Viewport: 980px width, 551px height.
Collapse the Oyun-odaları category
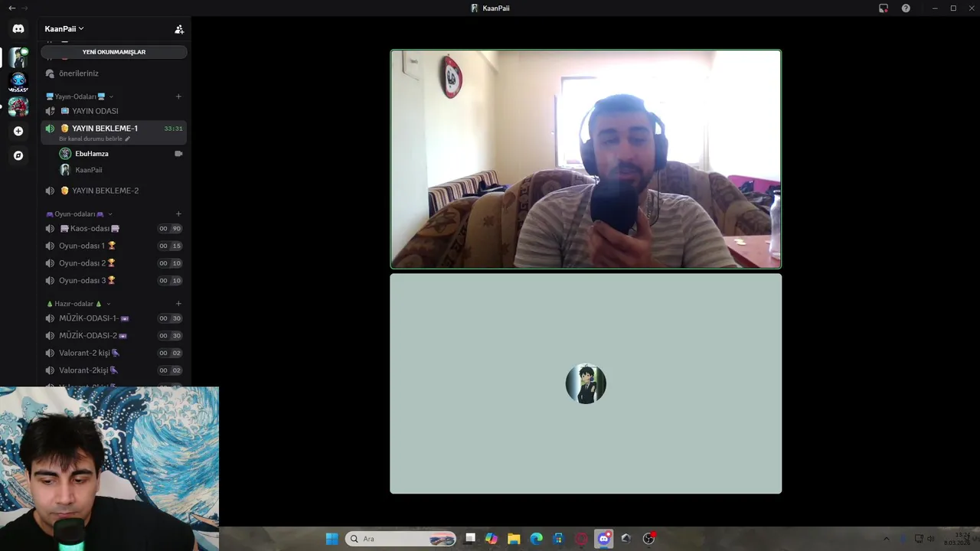[79, 214]
